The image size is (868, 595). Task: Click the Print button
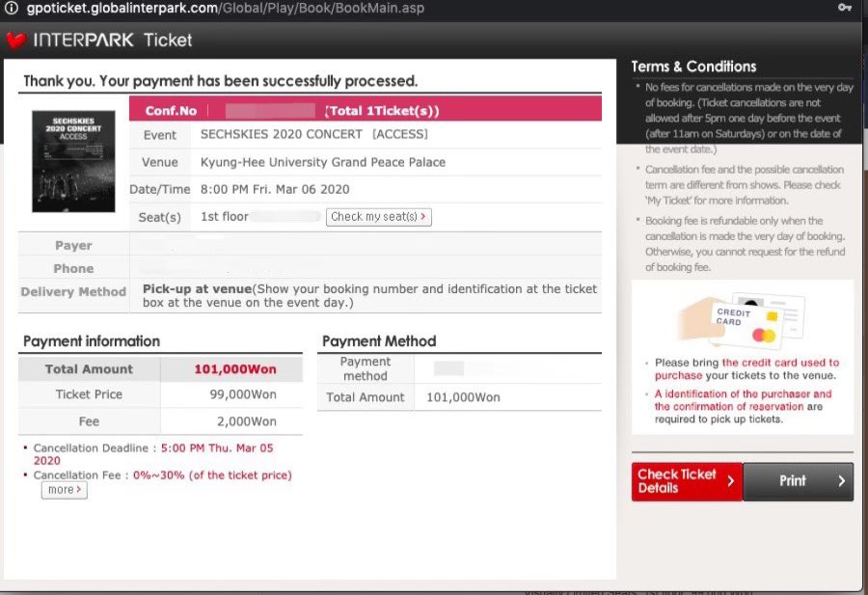(799, 481)
